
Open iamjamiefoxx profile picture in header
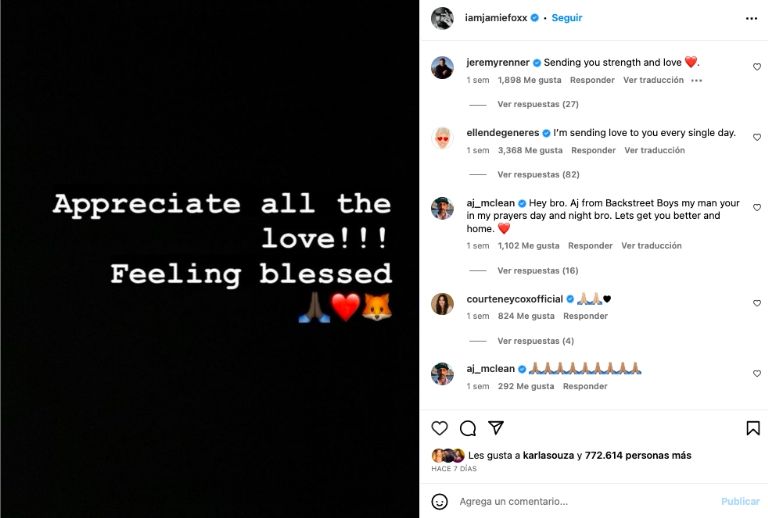[442, 18]
